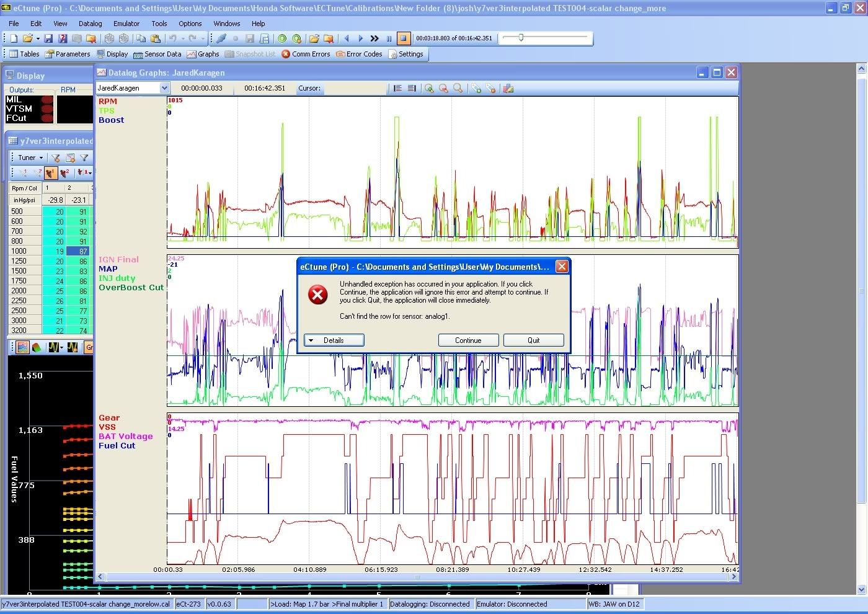Image resolution: width=868 pixels, height=614 pixels.
Task: Select the highlighted cell value 87
Action: [79, 251]
